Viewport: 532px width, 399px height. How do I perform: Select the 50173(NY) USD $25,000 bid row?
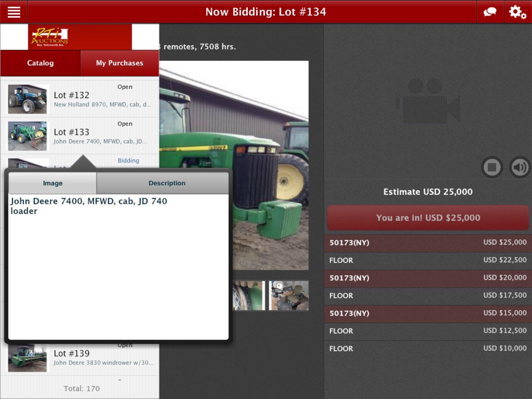(x=428, y=243)
